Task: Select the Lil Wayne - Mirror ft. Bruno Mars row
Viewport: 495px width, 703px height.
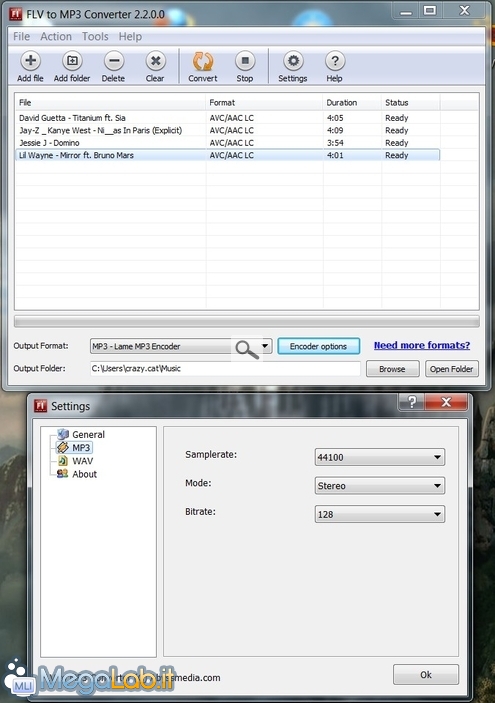Action: pyautogui.click(x=227, y=155)
